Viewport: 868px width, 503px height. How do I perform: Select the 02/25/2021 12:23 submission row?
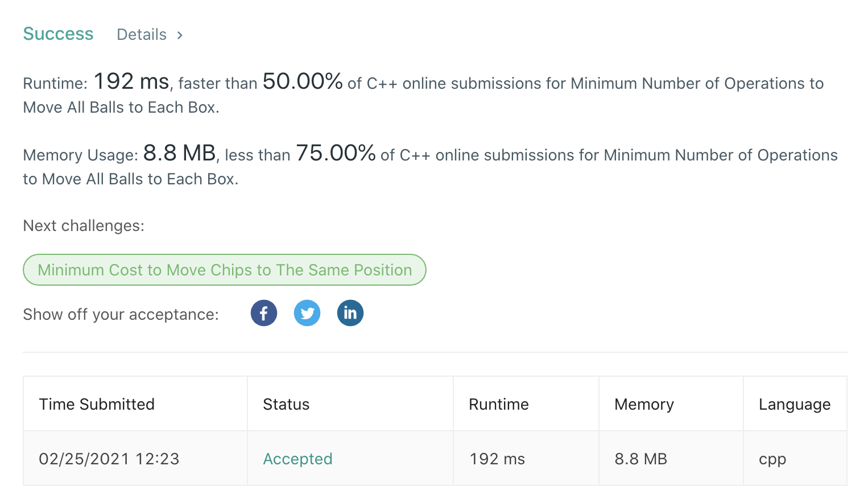(435, 459)
